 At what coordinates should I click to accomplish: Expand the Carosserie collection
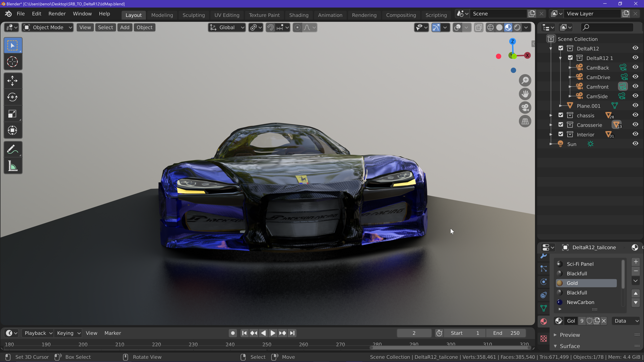pos(551,125)
